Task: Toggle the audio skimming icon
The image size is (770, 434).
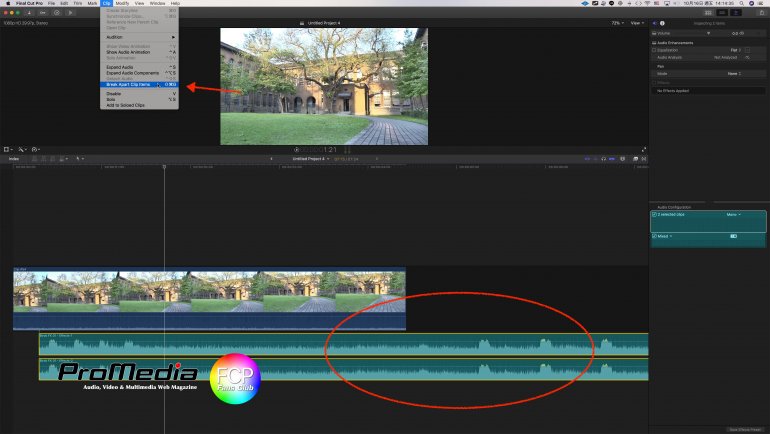Action: 595,159
